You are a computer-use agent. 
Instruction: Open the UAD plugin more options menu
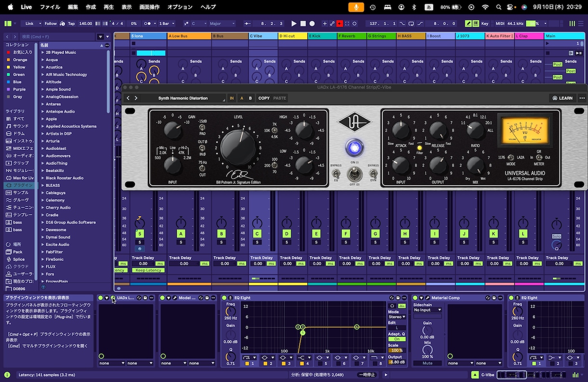(x=582, y=98)
